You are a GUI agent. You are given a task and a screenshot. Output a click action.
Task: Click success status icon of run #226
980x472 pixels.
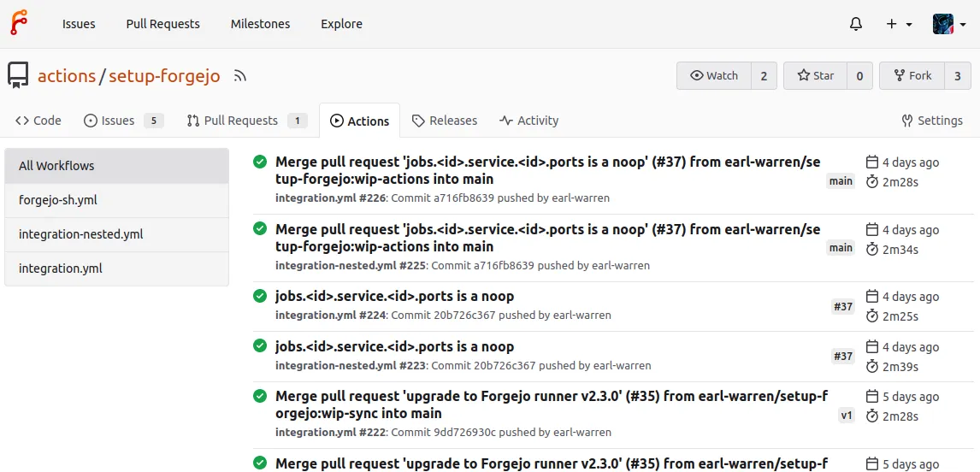tap(260, 162)
